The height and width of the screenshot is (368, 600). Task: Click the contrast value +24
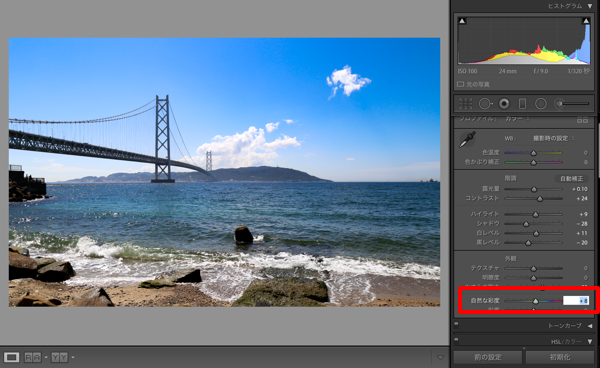(x=582, y=199)
